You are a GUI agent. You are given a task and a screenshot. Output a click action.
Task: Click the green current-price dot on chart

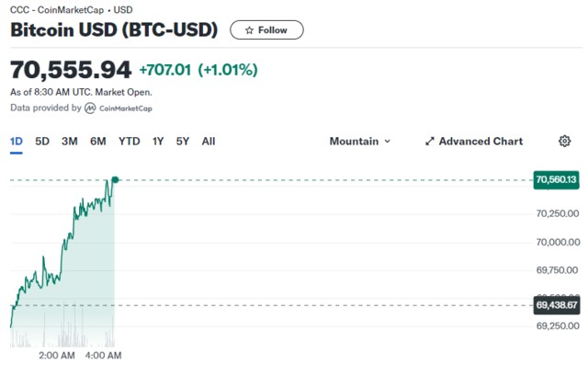pos(115,179)
